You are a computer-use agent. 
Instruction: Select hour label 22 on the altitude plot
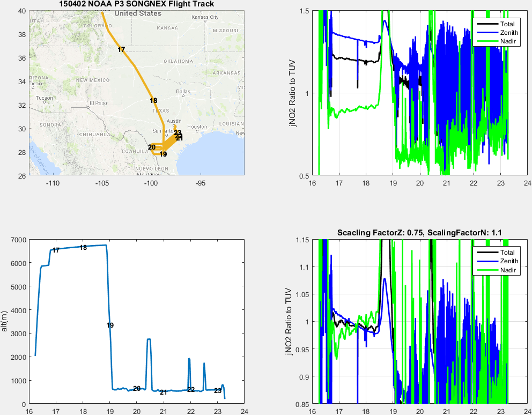coord(190,390)
